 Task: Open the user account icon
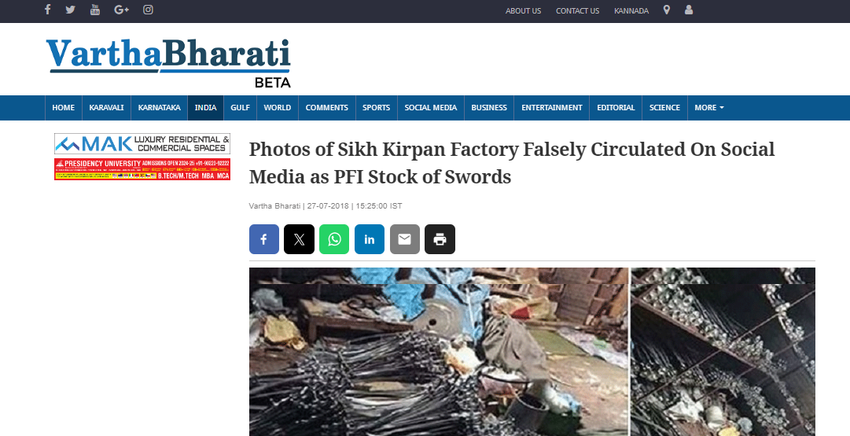[688, 10]
